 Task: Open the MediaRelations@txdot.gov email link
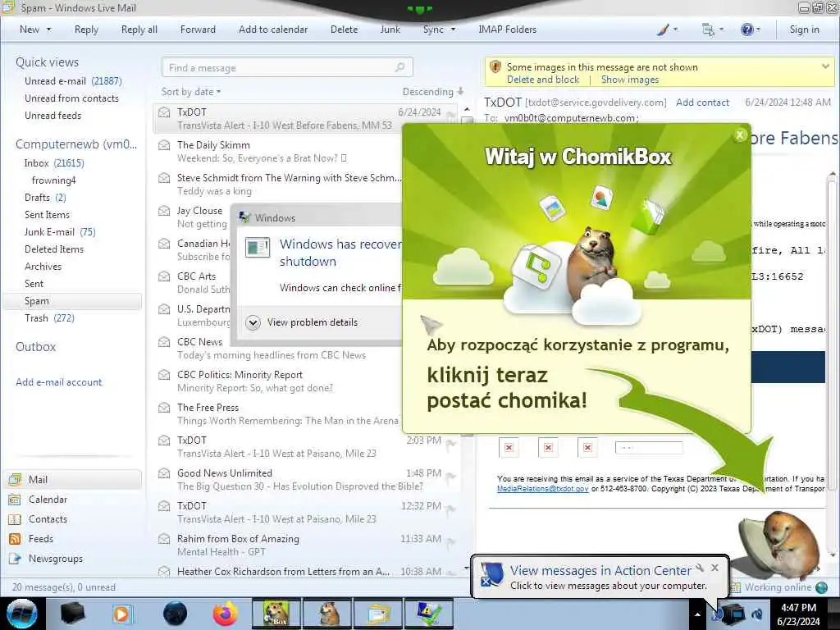click(x=543, y=489)
